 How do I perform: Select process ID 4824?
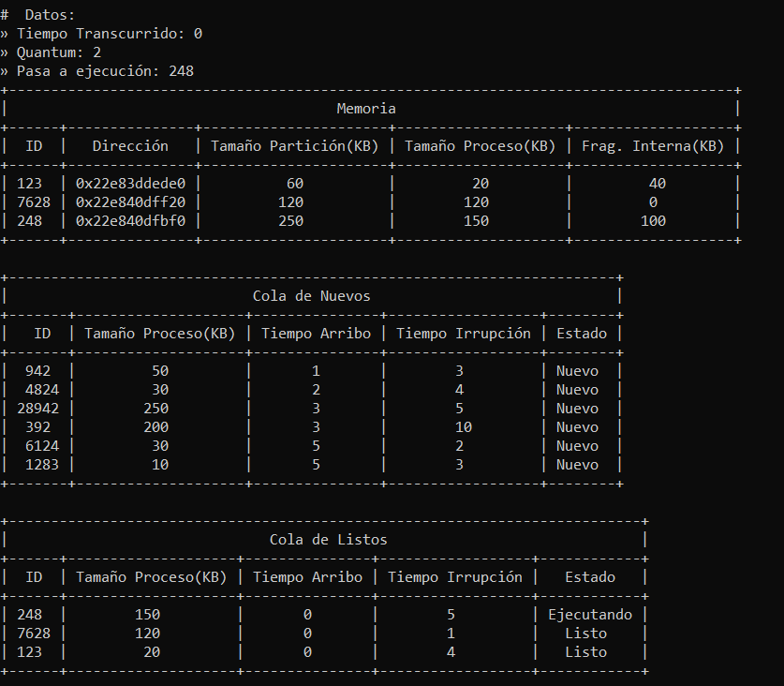(x=42, y=390)
